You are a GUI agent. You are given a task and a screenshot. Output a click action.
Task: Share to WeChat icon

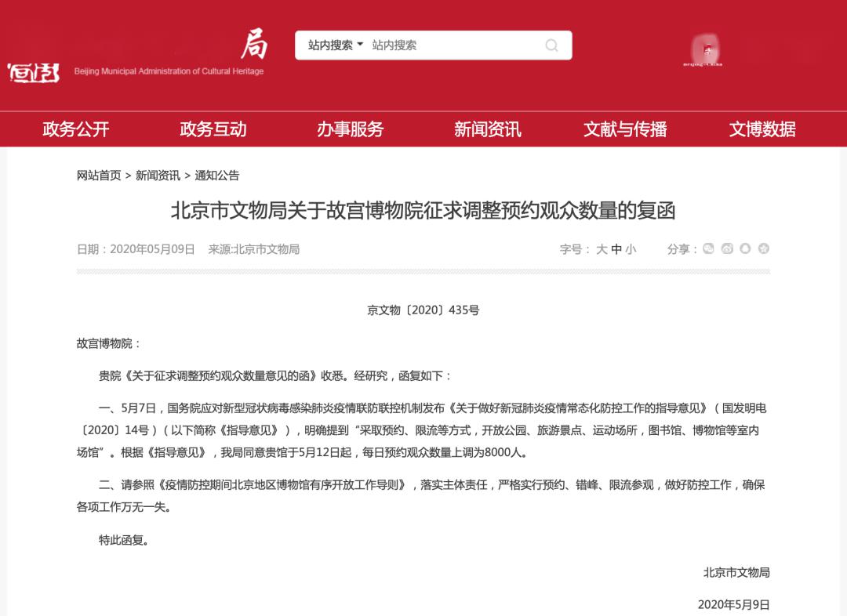(x=709, y=248)
